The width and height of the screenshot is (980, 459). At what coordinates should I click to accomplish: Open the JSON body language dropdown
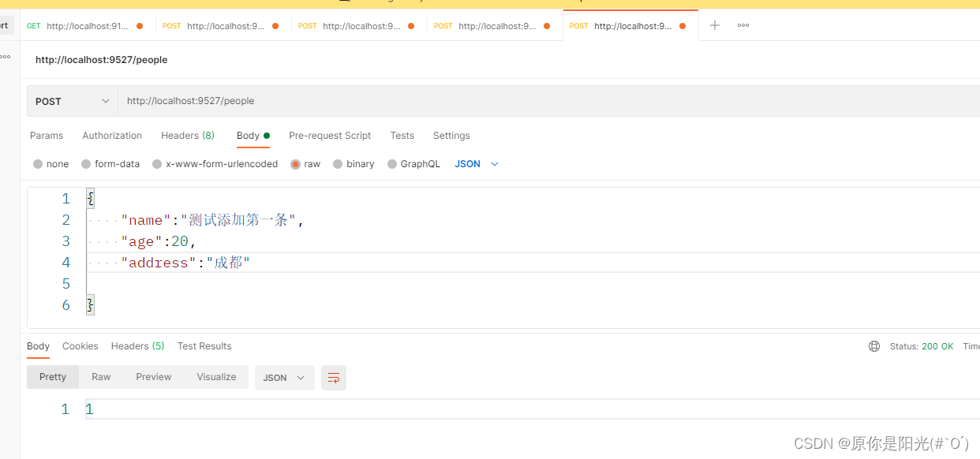tap(477, 164)
